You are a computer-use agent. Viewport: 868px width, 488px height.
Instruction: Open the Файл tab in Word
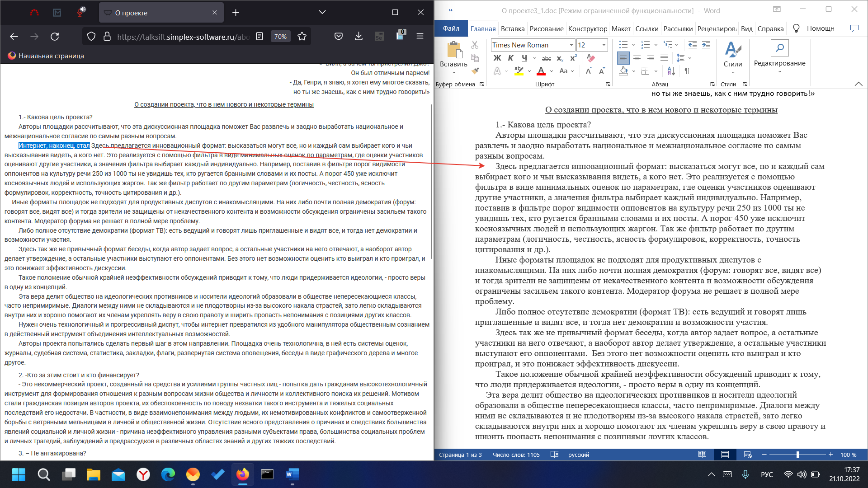(x=451, y=28)
